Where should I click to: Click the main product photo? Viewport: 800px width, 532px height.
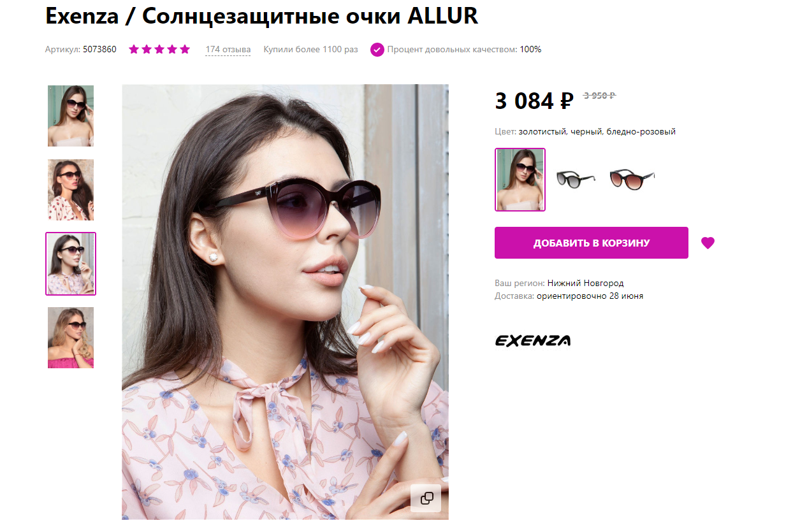(x=285, y=302)
